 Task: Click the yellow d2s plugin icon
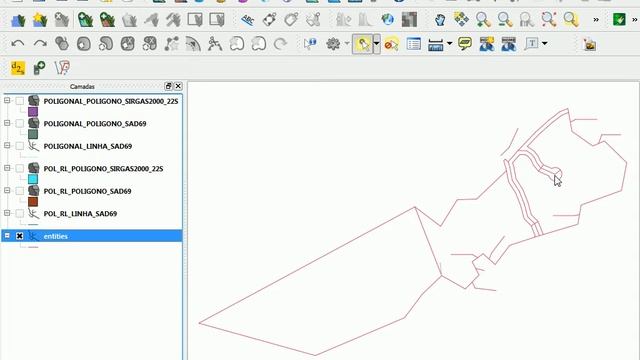pyautogui.click(x=18, y=68)
